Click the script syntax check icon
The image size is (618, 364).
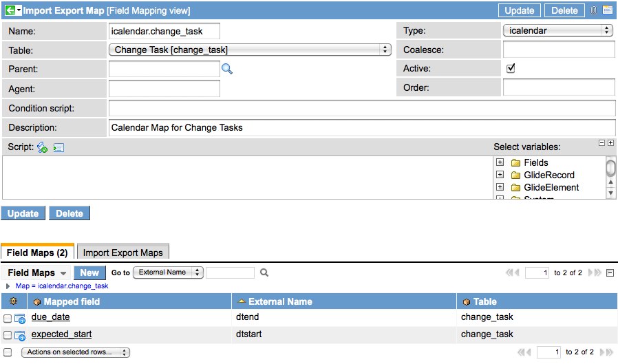click(x=43, y=147)
